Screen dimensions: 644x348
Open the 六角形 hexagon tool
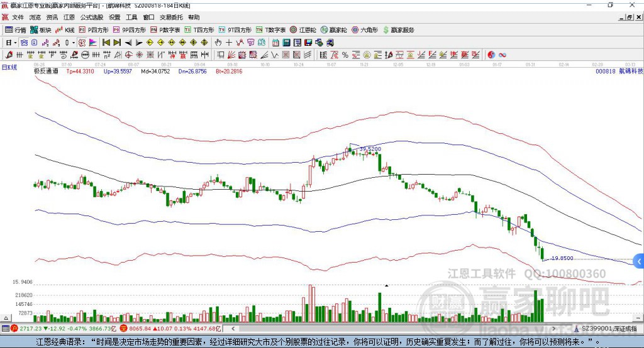tap(364, 30)
